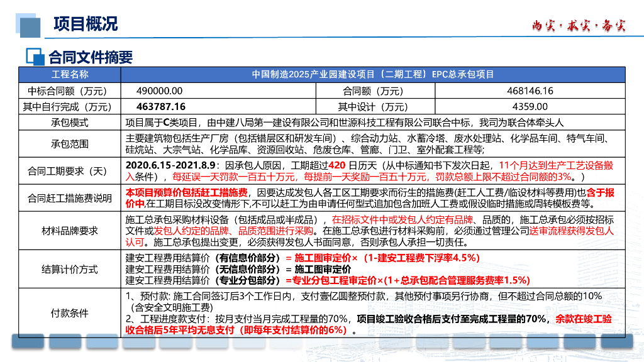The width and height of the screenshot is (644, 362).
Task: Select the 付款条件 label cell
Action: [70, 313]
